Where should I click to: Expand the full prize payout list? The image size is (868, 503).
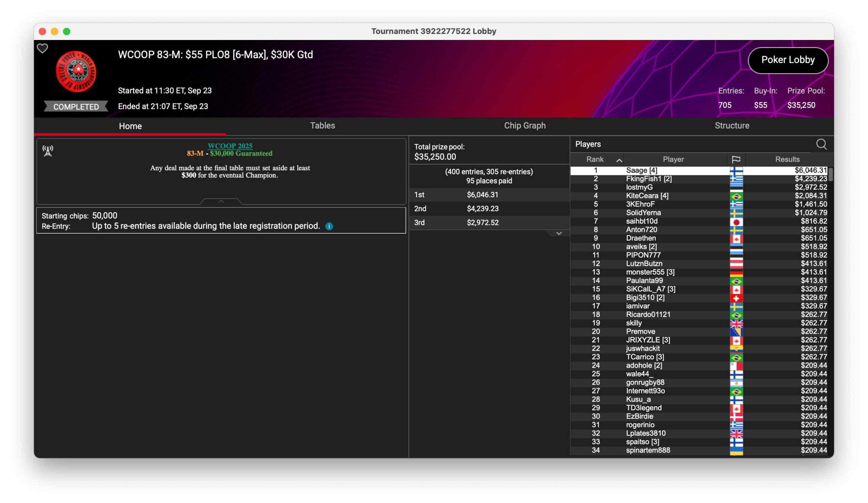(x=559, y=234)
